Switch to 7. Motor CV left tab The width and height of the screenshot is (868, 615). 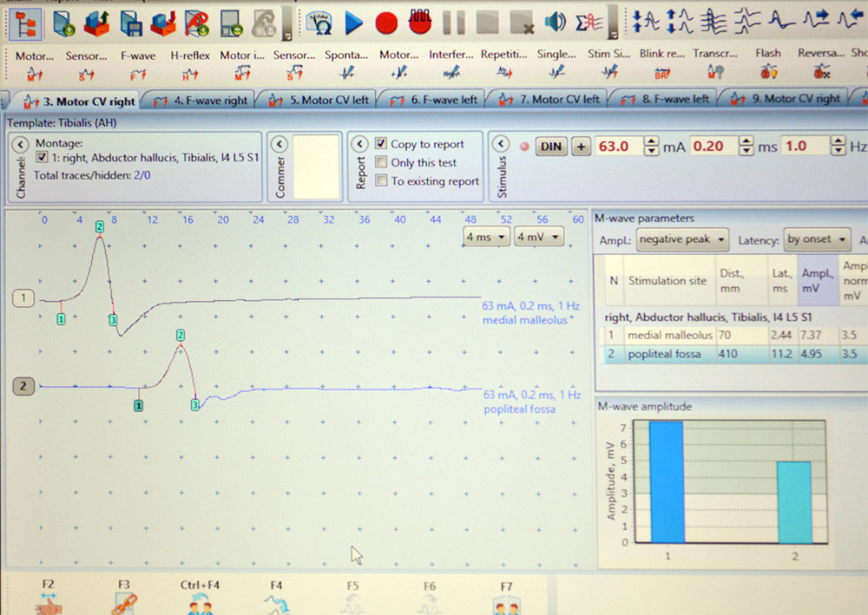pos(551,100)
